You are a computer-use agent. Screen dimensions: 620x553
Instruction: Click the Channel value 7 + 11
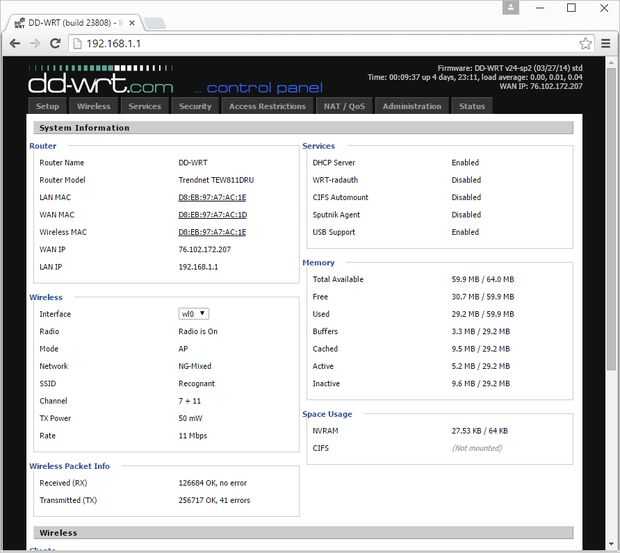189,401
